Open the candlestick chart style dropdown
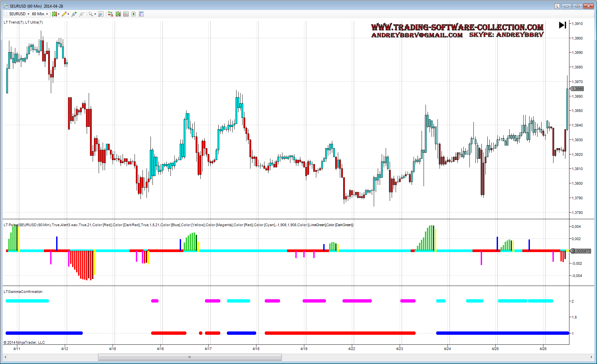 (55, 14)
